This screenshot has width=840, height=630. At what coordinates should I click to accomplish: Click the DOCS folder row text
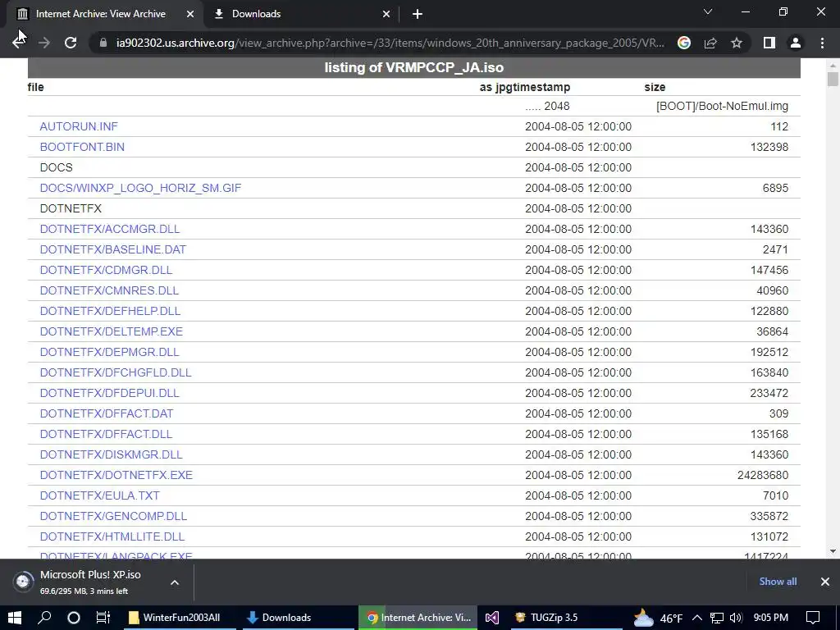pyautogui.click(x=57, y=167)
